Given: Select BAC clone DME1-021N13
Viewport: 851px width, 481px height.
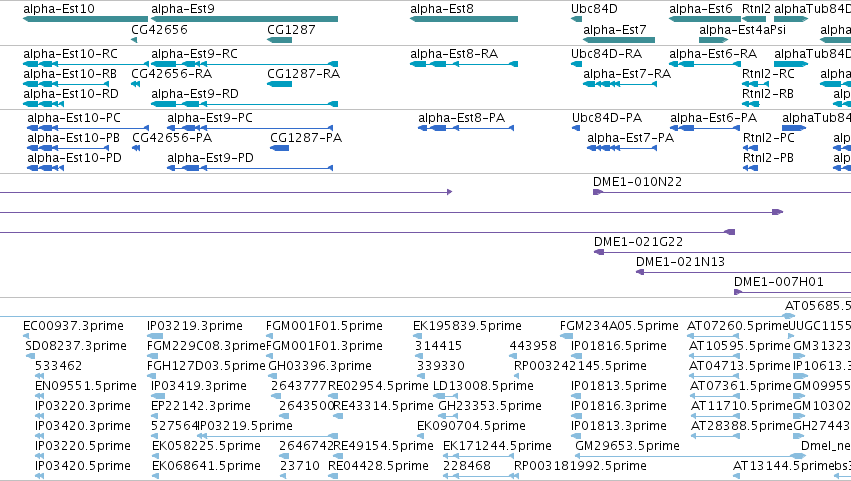Looking at the screenshot, I should 744,273.
